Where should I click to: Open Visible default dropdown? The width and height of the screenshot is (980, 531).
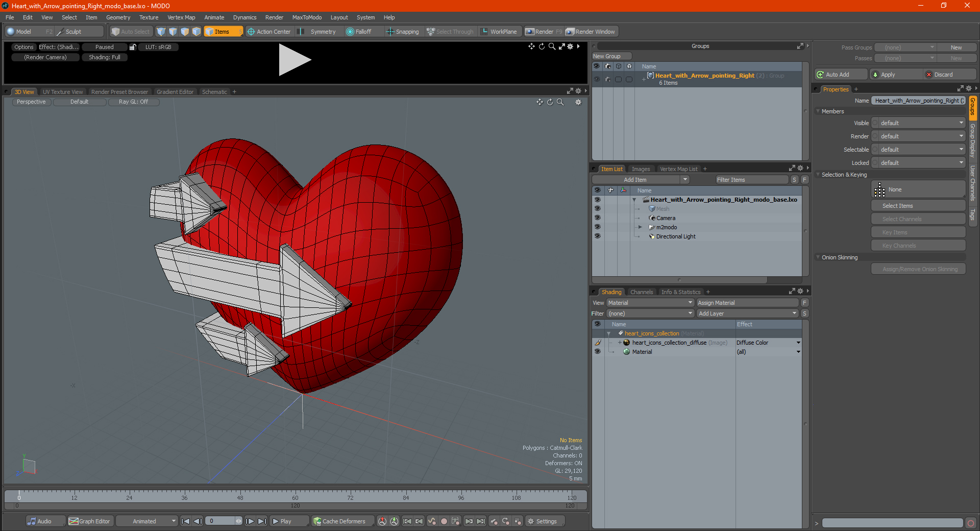[x=918, y=123]
